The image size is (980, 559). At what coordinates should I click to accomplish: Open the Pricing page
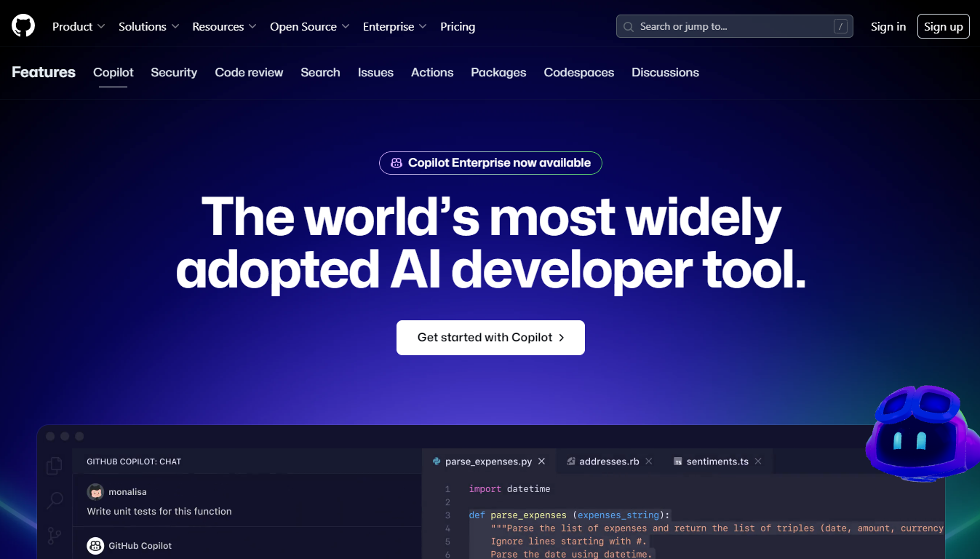coord(458,27)
